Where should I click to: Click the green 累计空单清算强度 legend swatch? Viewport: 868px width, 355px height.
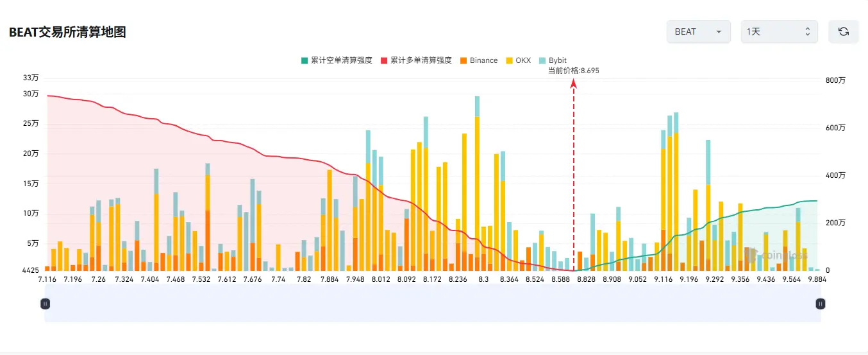(305, 60)
